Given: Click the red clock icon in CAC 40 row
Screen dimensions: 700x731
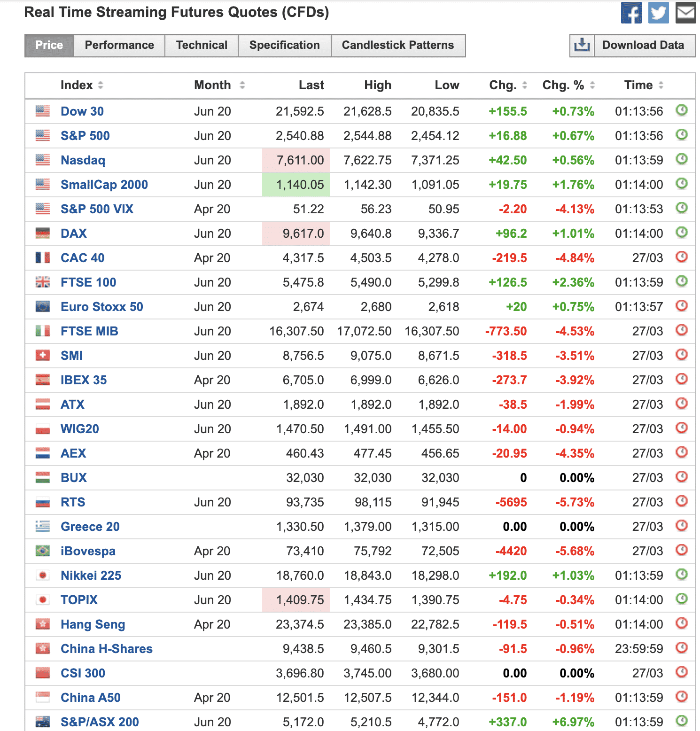Looking at the screenshot, I should click(682, 257).
